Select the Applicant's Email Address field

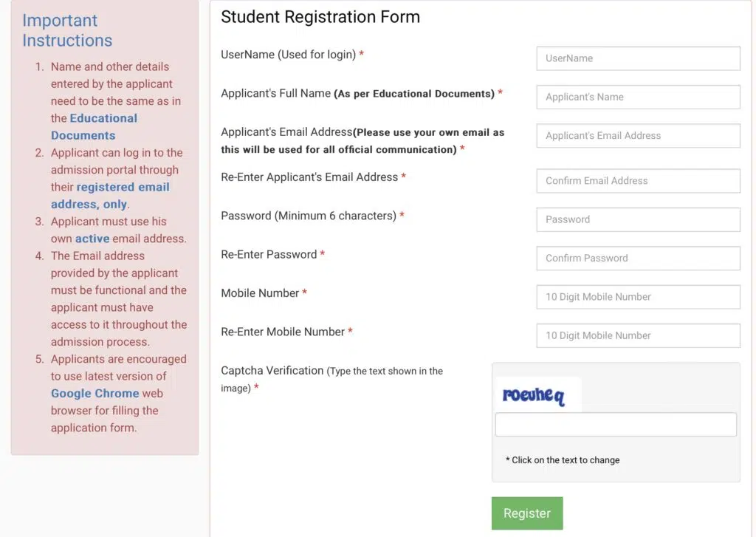(x=638, y=136)
